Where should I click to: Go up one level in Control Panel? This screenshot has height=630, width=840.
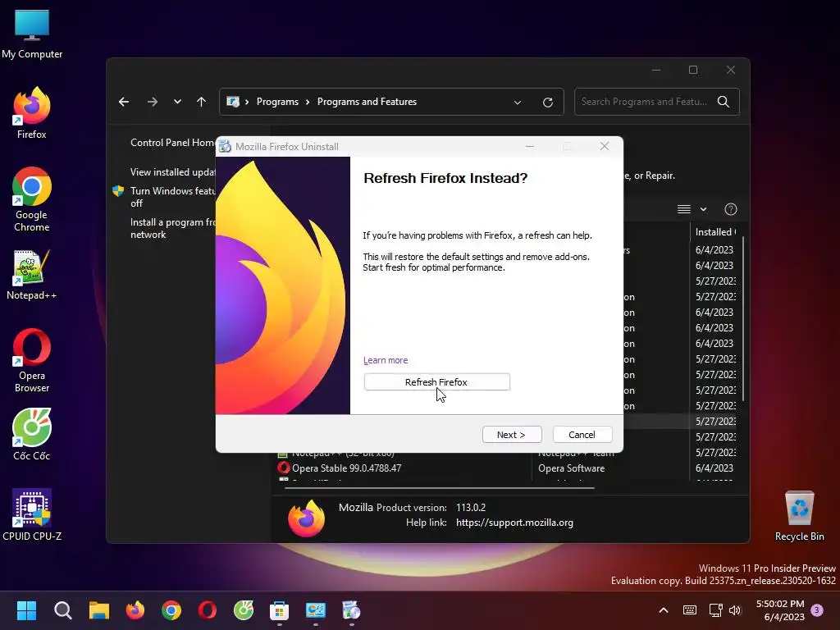coord(201,102)
